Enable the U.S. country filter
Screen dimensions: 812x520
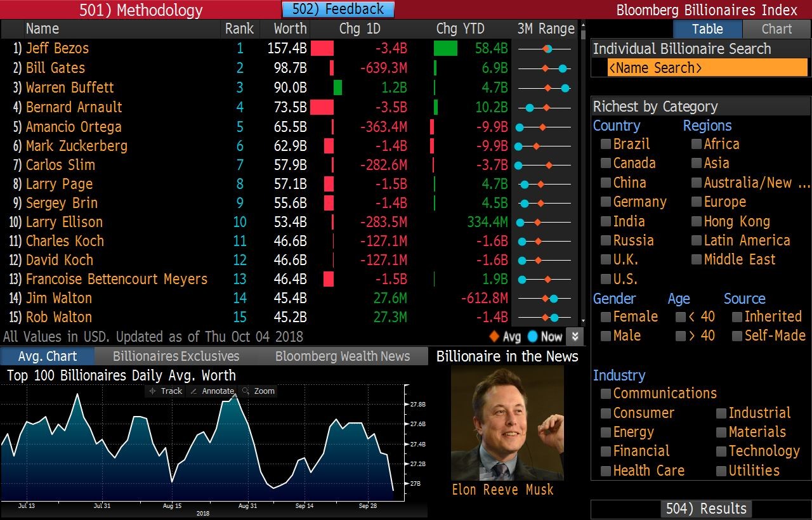point(606,280)
